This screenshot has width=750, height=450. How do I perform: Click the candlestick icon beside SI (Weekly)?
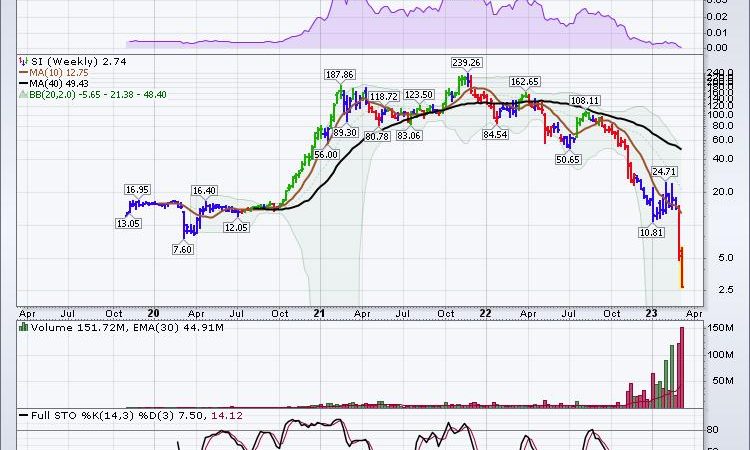click(23, 62)
